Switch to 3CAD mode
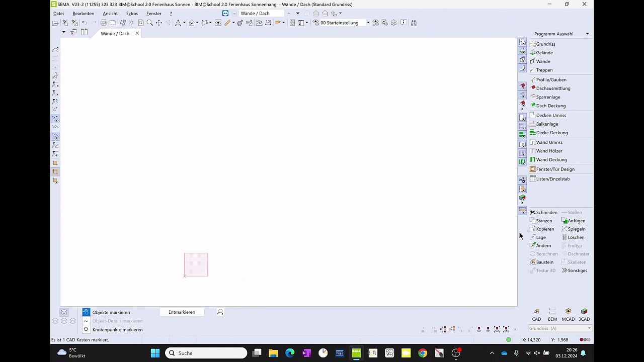The width and height of the screenshot is (644, 362). [584, 315]
